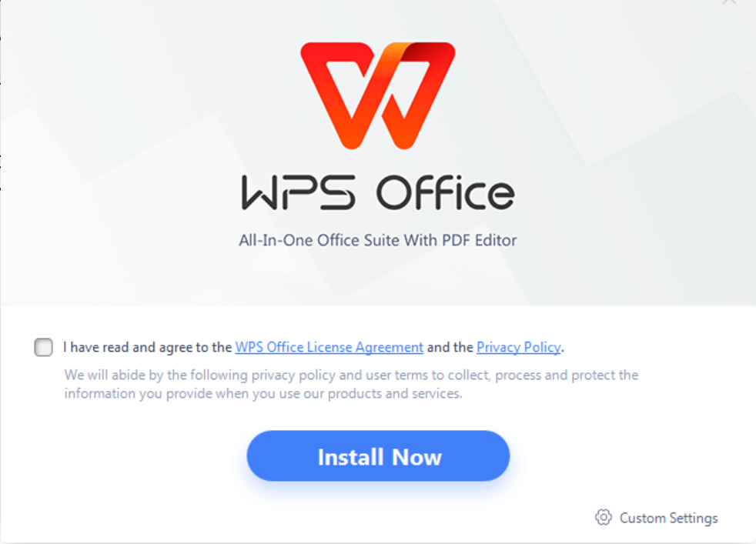Close the installer with the top-right X
The image size is (756, 544).
pos(729,2)
